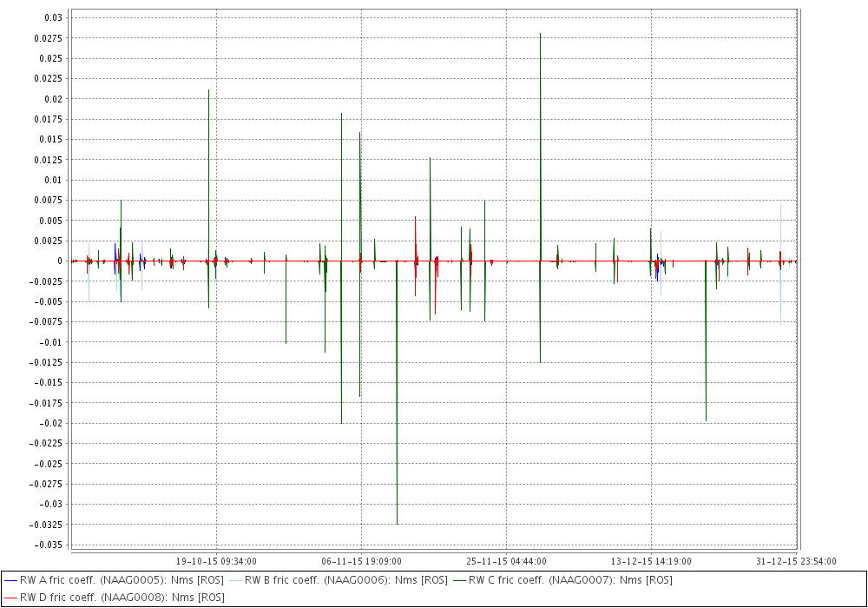This screenshot has height=608, width=868.
Task: Click the red spike peak reaching 0.005
Action: pos(415,217)
